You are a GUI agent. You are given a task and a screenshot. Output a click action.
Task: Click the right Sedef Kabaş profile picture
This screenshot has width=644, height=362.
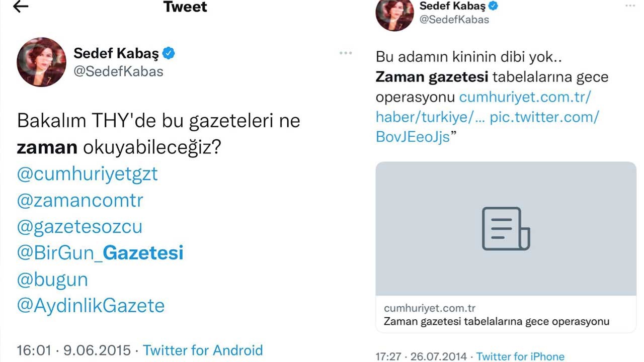pyautogui.click(x=394, y=14)
